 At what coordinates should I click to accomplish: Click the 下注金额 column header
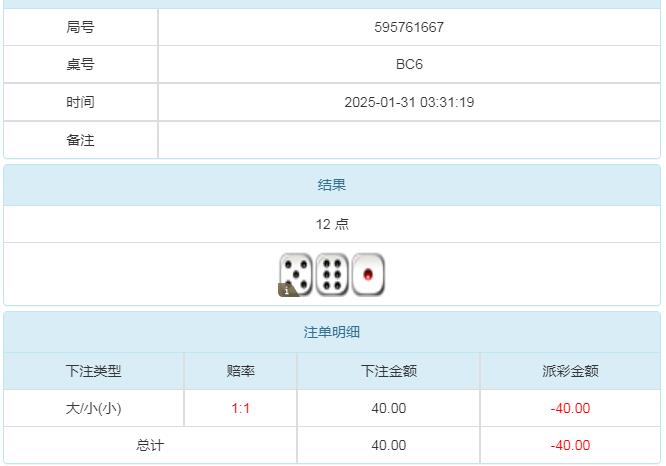click(x=388, y=371)
